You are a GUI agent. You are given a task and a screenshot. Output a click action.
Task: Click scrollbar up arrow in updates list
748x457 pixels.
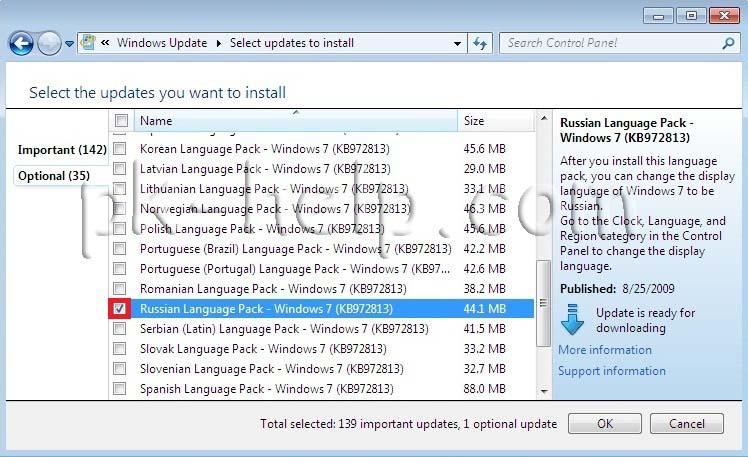pyautogui.click(x=544, y=118)
